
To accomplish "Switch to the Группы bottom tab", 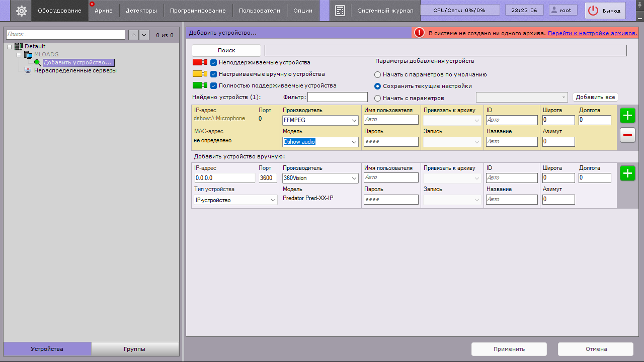I will coord(135,349).
